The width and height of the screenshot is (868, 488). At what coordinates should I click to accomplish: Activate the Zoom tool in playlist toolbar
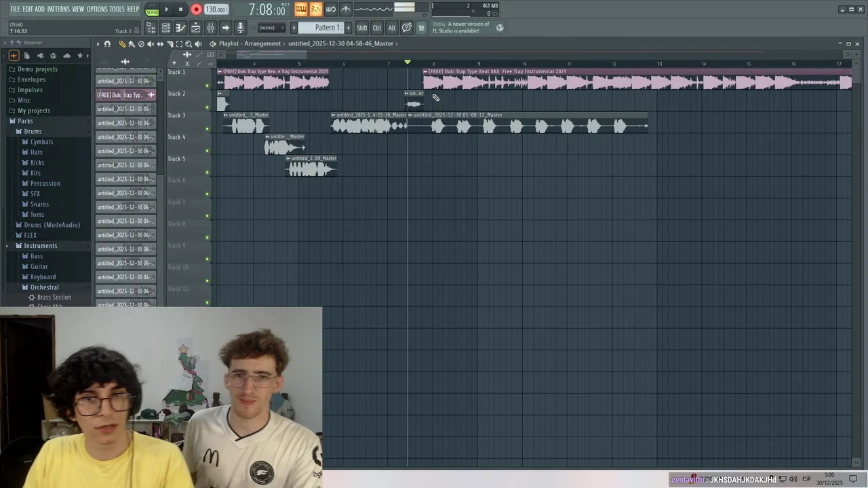click(189, 44)
